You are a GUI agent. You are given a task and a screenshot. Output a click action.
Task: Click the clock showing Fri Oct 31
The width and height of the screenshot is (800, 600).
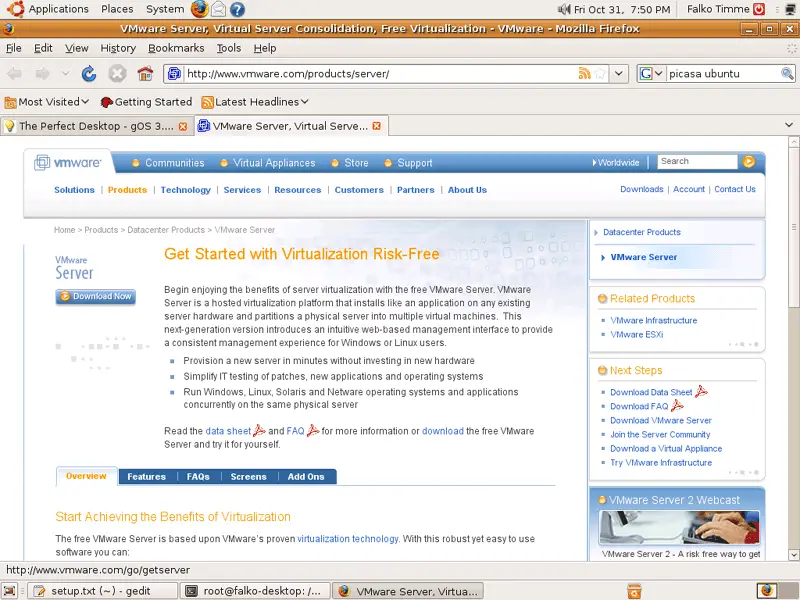click(x=622, y=9)
